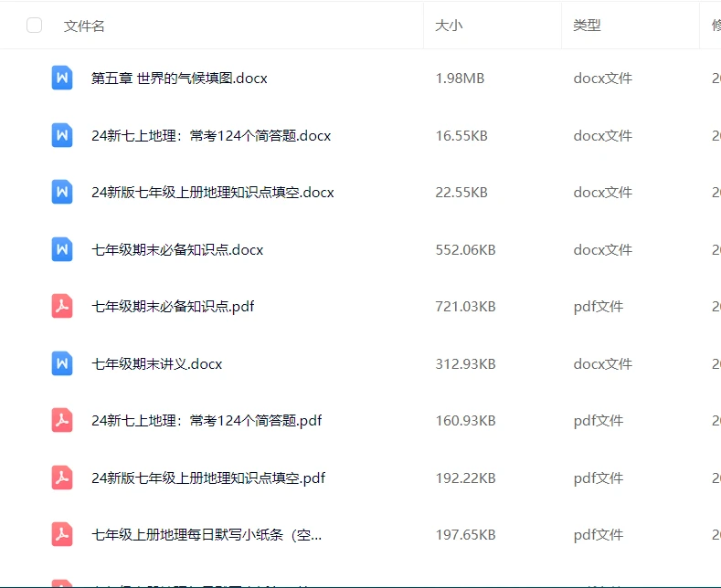Click the size value 721.03KB
The width and height of the screenshot is (721, 588).
pyautogui.click(x=465, y=307)
